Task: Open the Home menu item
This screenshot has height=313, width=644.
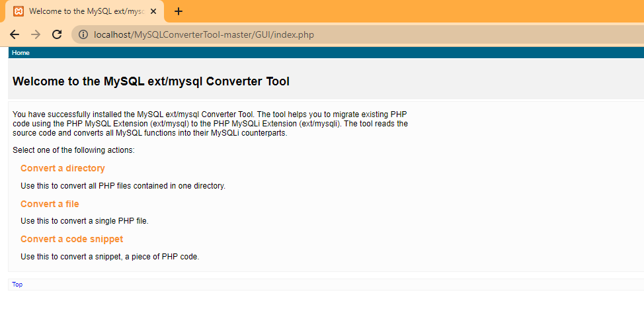Action: point(20,53)
